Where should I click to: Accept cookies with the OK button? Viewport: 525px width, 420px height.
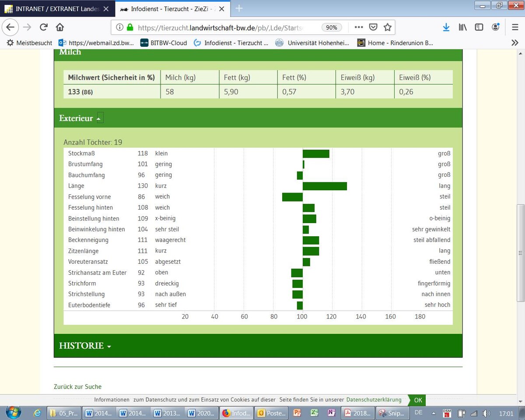click(x=418, y=400)
